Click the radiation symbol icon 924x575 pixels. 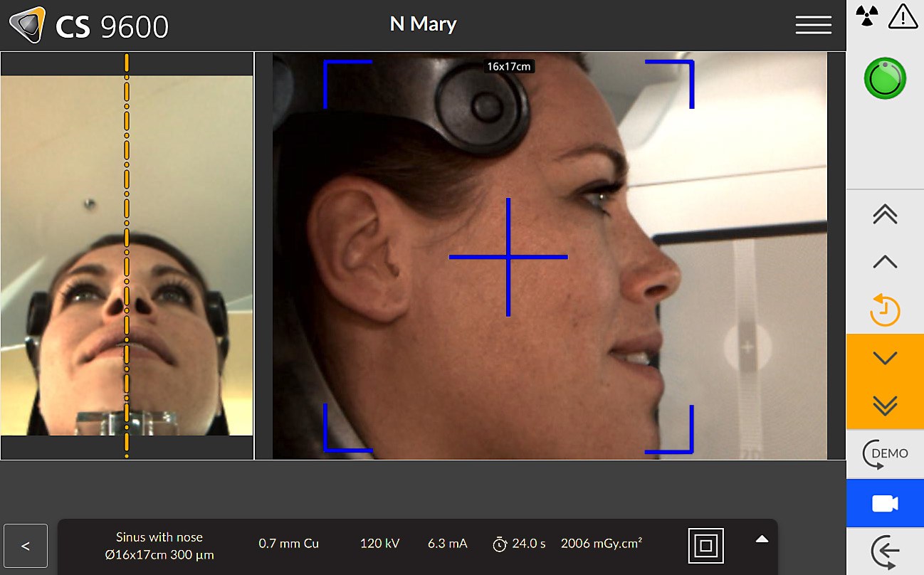click(x=866, y=15)
